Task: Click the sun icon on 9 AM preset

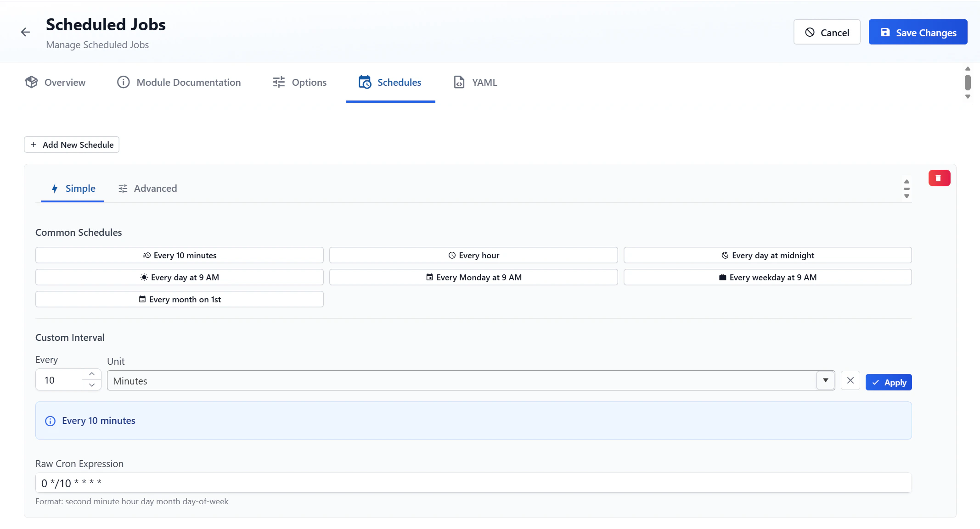Action: coord(144,277)
